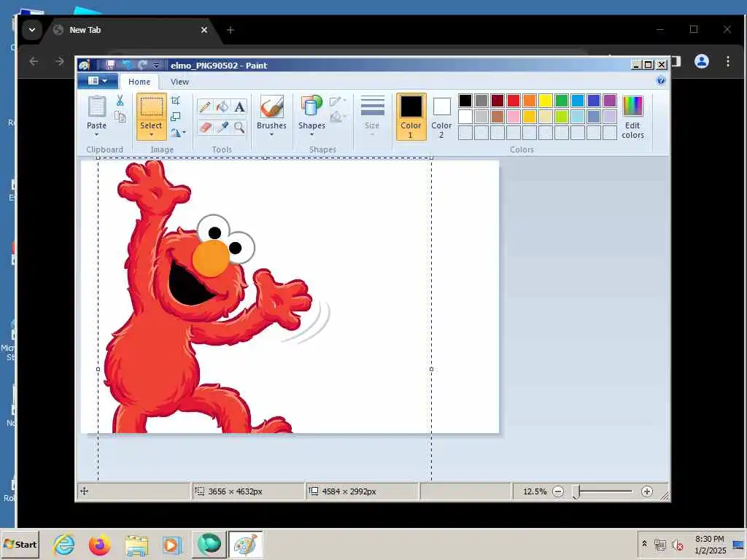
Task: Show hidden tray icons arrow
Action: pos(645,544)
